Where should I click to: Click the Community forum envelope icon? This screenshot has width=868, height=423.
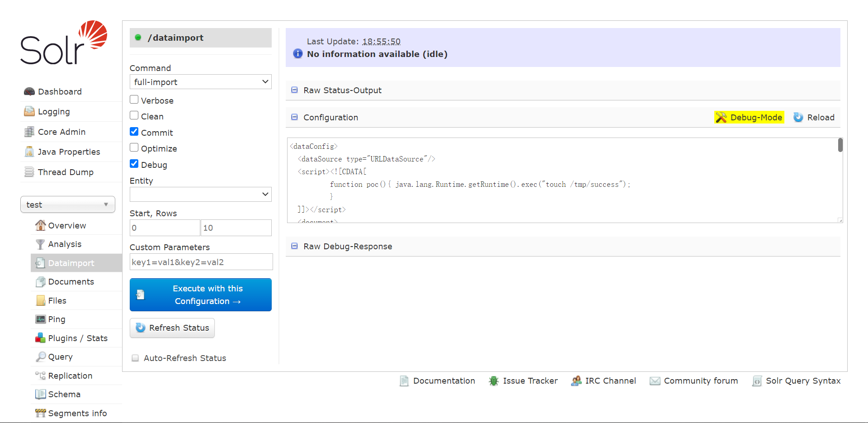655,381
